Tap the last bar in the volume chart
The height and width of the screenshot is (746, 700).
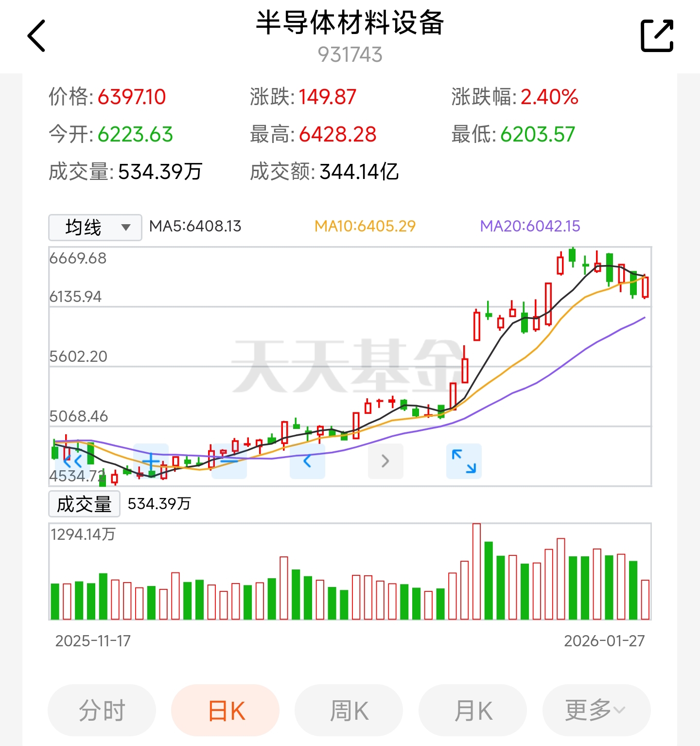(x=645, y=600)
